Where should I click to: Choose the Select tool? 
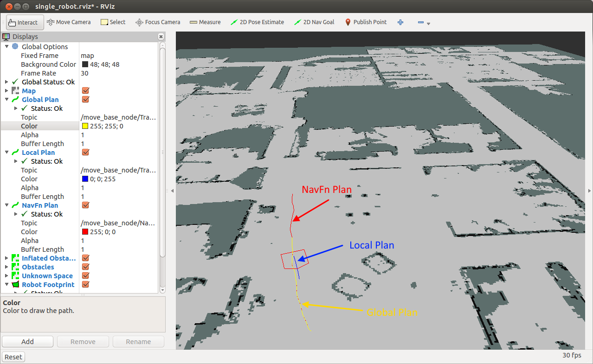coord(113,22)
